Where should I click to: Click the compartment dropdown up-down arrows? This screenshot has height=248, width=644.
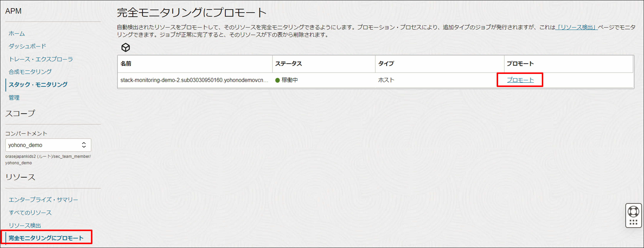84,145
